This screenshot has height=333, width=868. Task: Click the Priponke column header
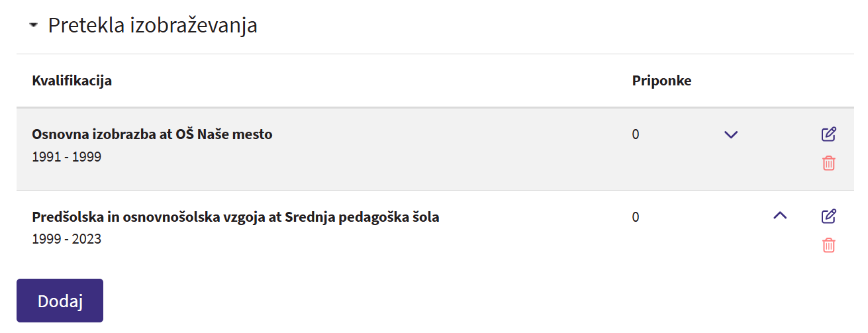tap(661, 81)
